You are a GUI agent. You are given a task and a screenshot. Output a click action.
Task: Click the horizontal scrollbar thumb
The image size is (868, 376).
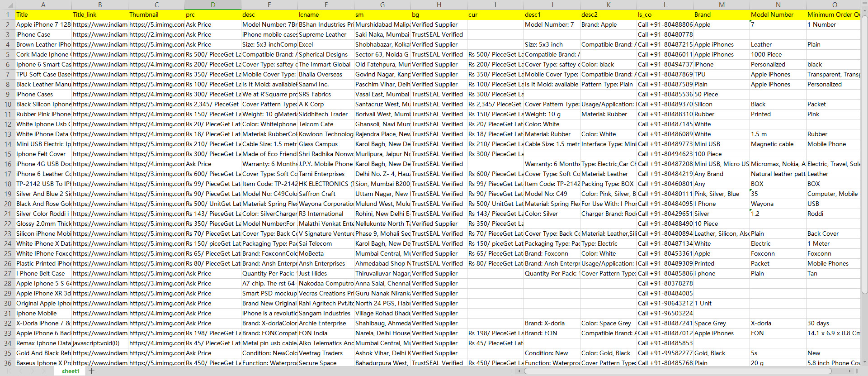tap(677, 371)
